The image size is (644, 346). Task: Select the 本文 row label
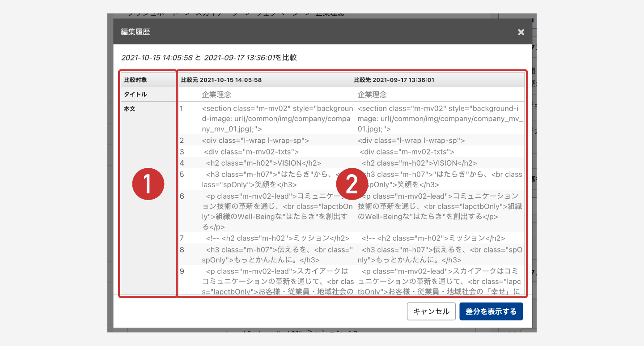130,109
